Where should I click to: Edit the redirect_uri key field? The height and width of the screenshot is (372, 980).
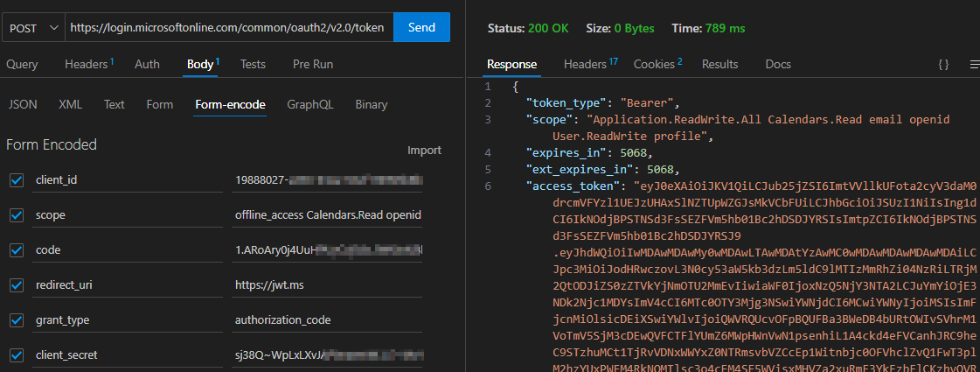coord(127,285)
